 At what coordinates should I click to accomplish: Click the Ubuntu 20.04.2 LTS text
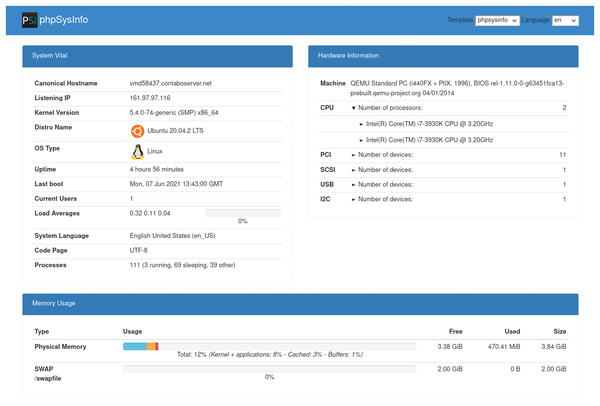pyautogui.click(x=175, y=131)
